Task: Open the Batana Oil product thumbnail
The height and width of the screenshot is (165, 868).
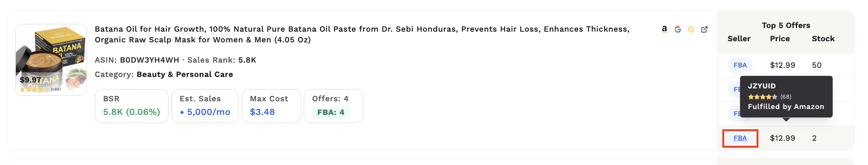Action: pos(51,60)
